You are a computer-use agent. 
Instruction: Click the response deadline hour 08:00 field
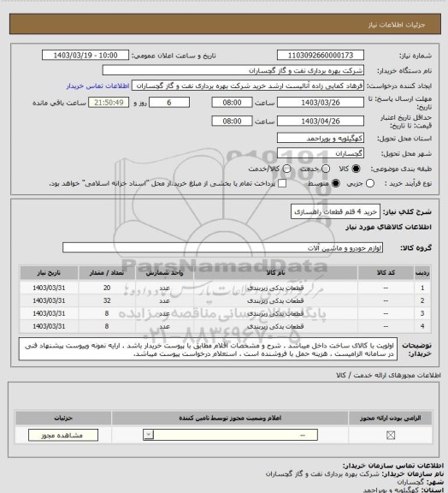pos(233,103)
